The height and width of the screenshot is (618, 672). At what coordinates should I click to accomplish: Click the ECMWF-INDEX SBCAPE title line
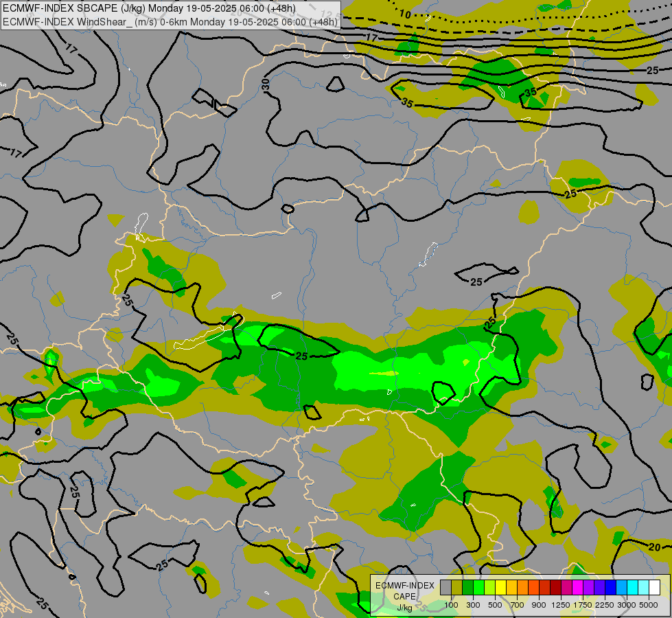pyautogui.click(x=149, y=8)
